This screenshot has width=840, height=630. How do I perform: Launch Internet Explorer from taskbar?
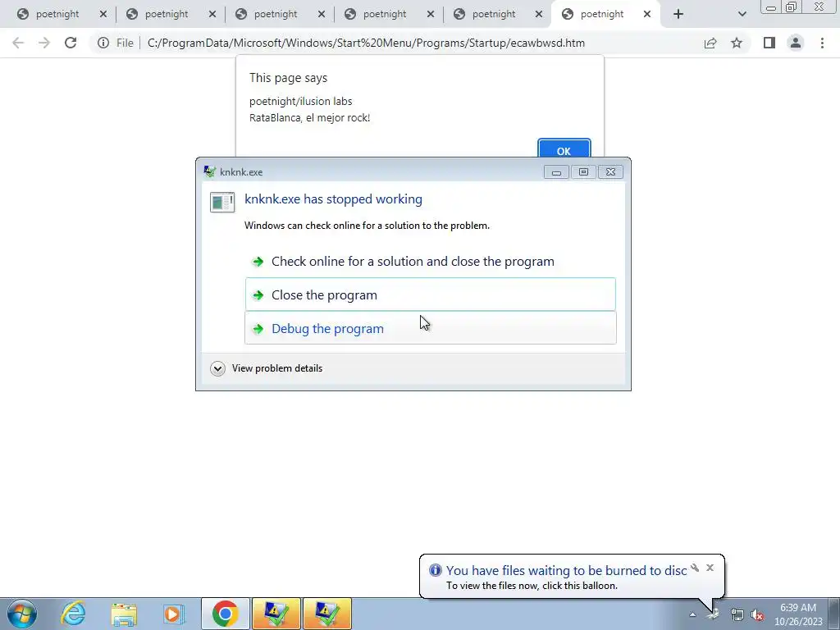[x=73, y=614]
